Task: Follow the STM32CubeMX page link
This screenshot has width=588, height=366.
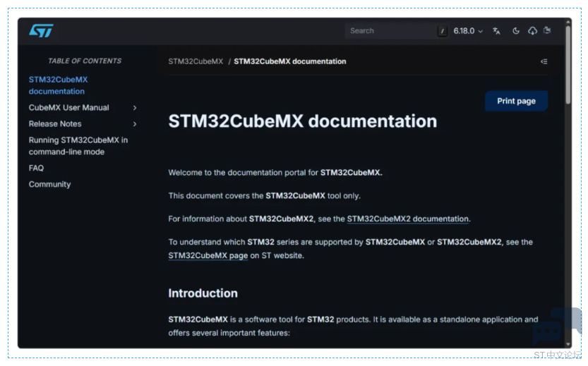Action: pos(208,255)
